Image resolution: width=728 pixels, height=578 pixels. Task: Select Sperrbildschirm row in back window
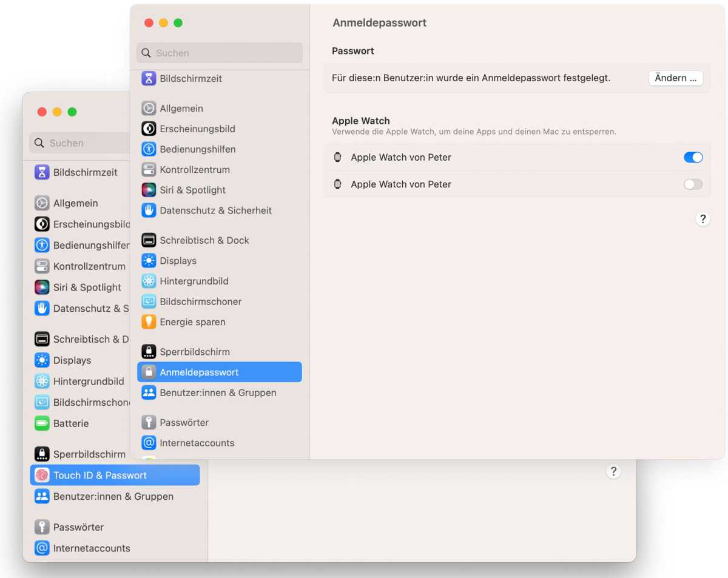point(80,454)
